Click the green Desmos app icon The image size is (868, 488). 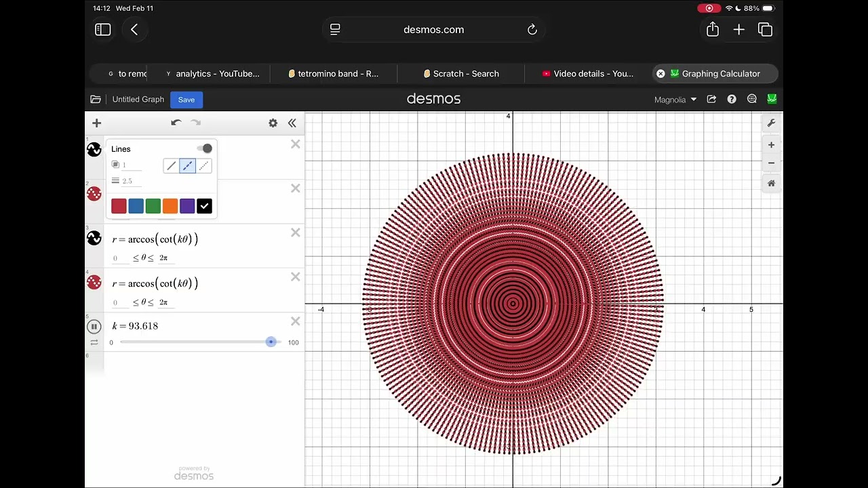coord(772,99)
